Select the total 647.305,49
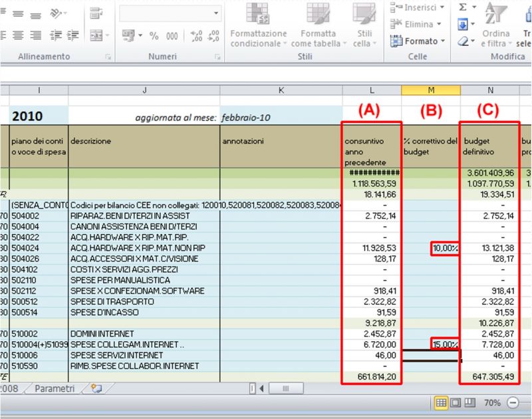Viewport: 532px width, 419px height. (490, 376)
